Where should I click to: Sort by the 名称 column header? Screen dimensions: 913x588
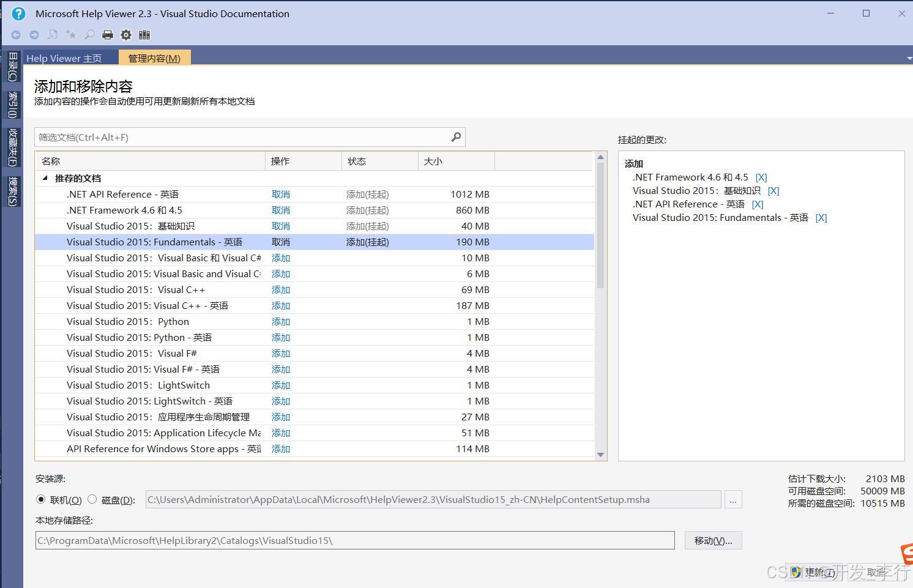[150, 161]
